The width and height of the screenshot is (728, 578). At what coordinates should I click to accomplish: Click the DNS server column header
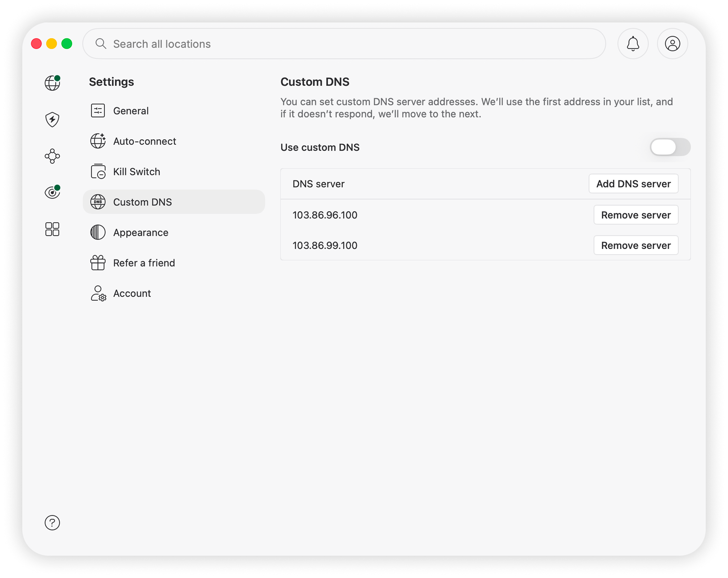click(318, 184)
